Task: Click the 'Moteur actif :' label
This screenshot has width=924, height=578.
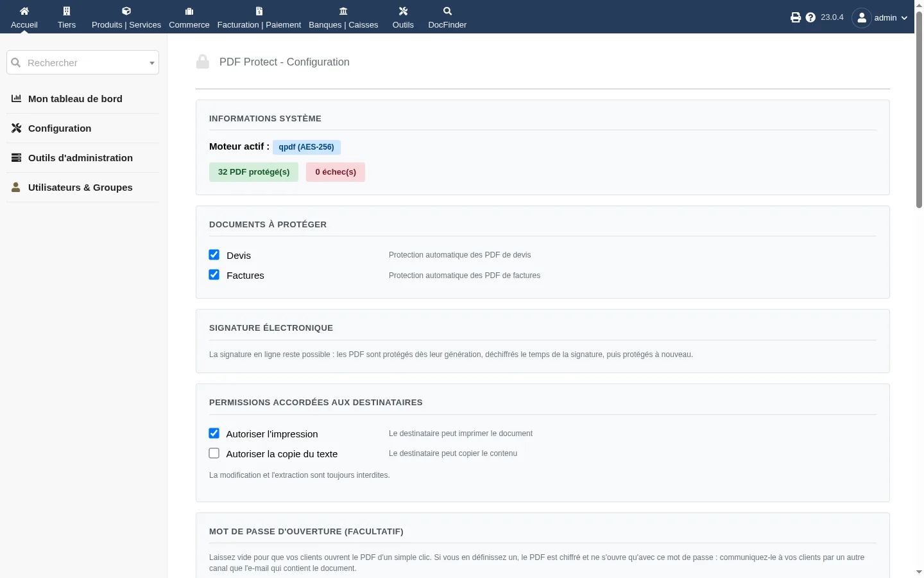Action: point(239,146)
